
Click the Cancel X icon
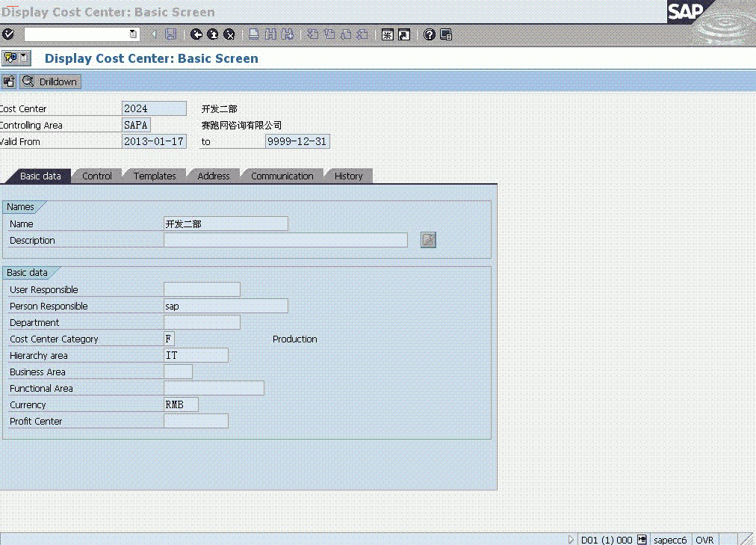[x=229, y=34]
